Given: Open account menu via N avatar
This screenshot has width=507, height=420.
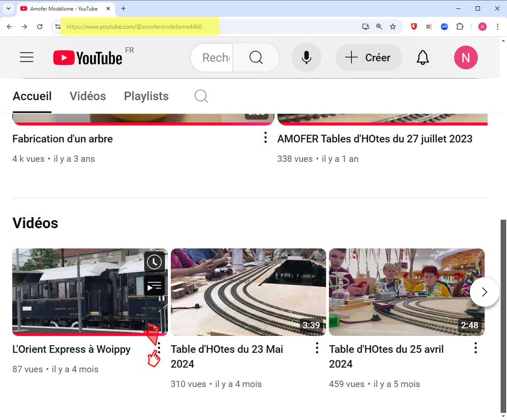Looking at the screenshot, I should (465, 57).
